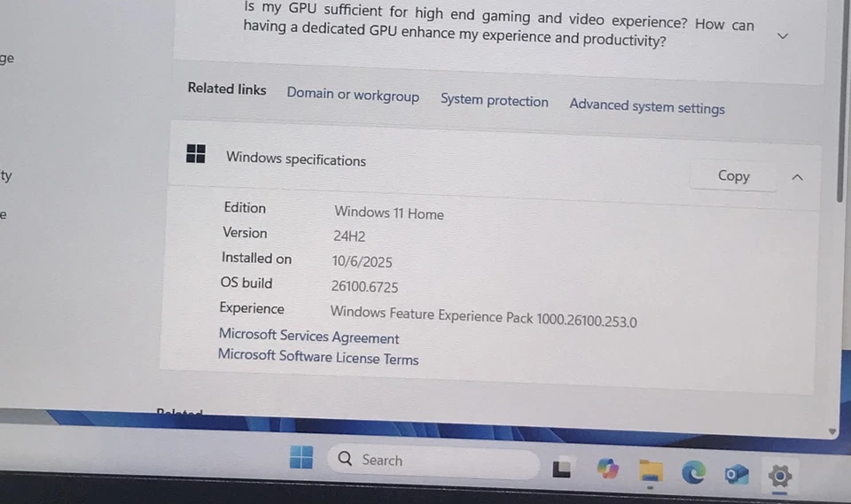851x504 pixels.
Task: Open System protection link
Action: click(x=495, y=100)
